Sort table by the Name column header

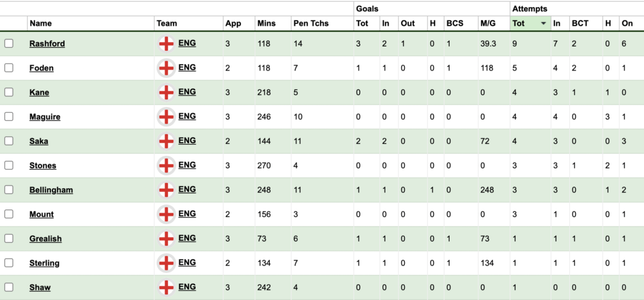pos(41,23)
